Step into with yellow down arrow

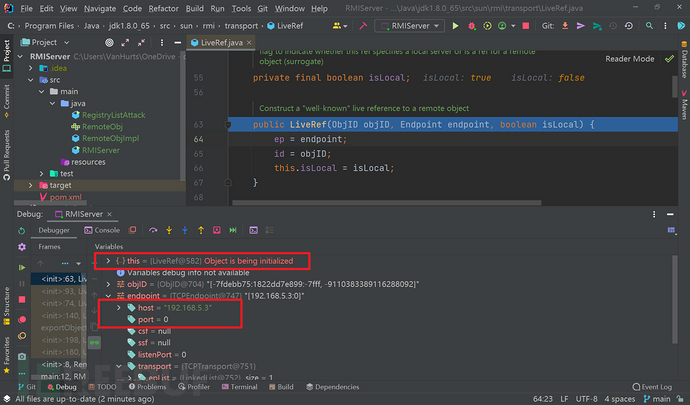point(169,230)
